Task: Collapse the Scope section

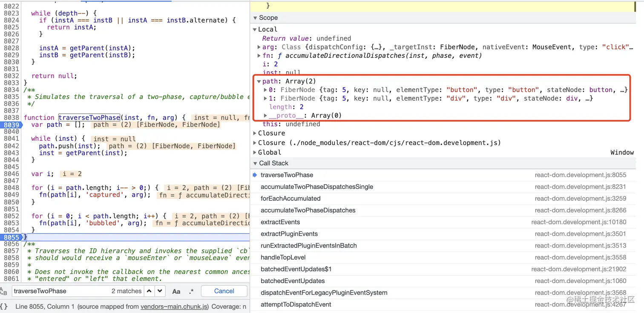Action: [255, 17]
